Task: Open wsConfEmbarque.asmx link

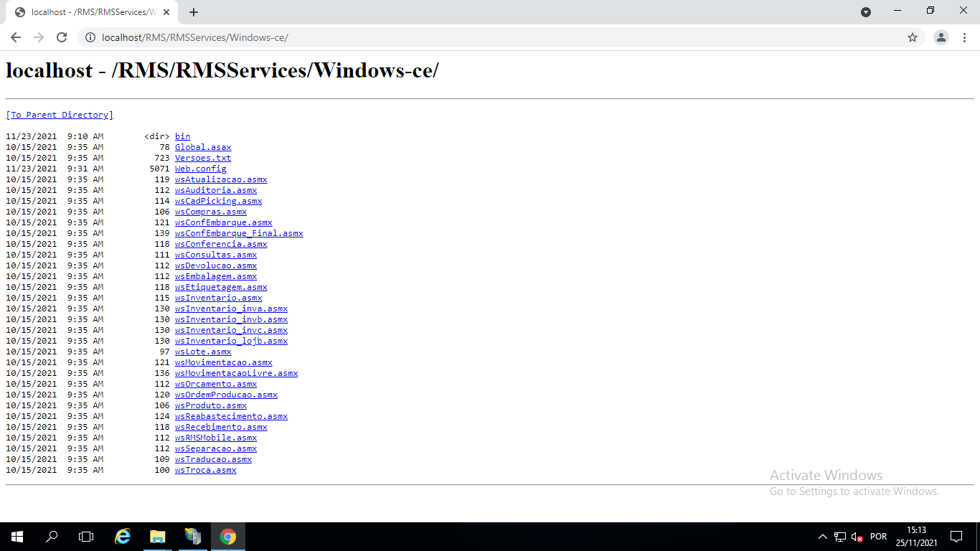Action: click(x=224, y=222)
